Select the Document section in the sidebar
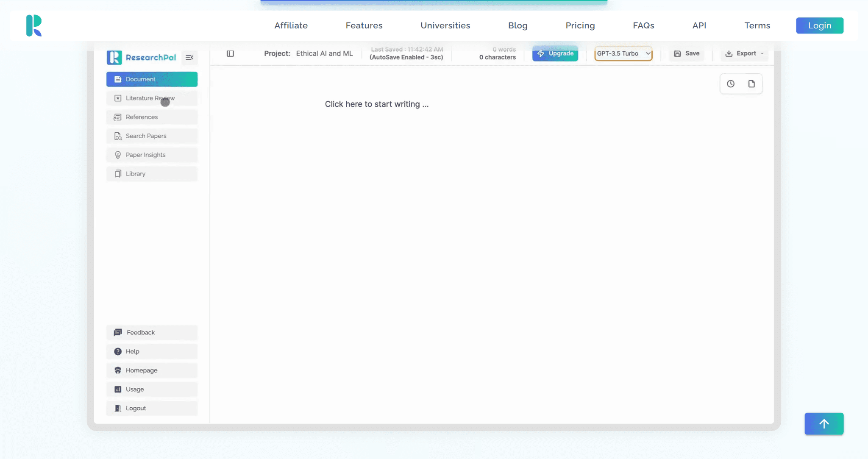This screenshot has height=459, width=868. [151, 79]
